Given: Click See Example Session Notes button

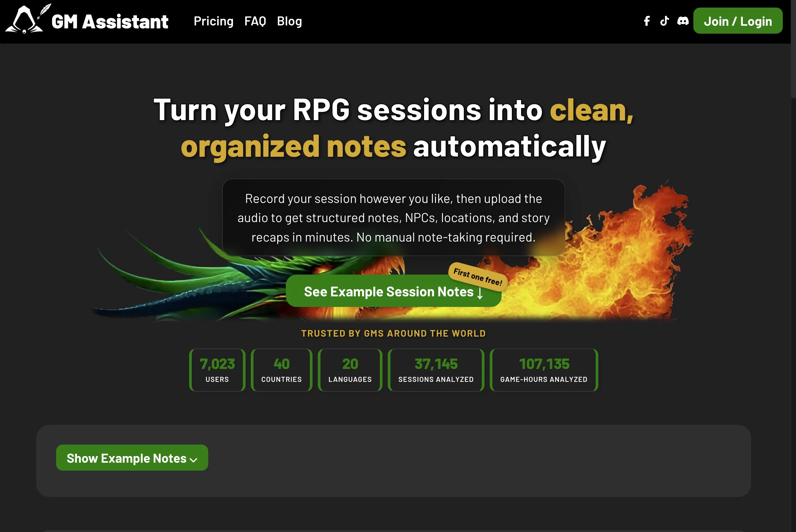Looking at the screenshot, I should pos(393,291).
